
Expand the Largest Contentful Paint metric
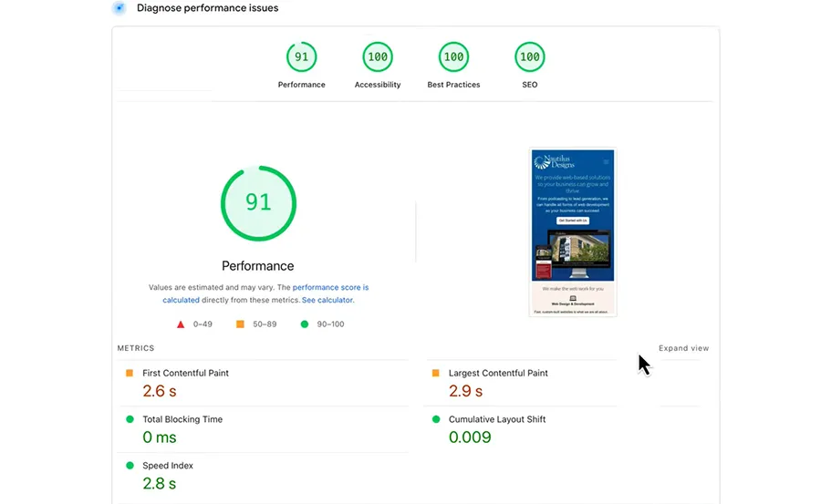click(498, 373)
